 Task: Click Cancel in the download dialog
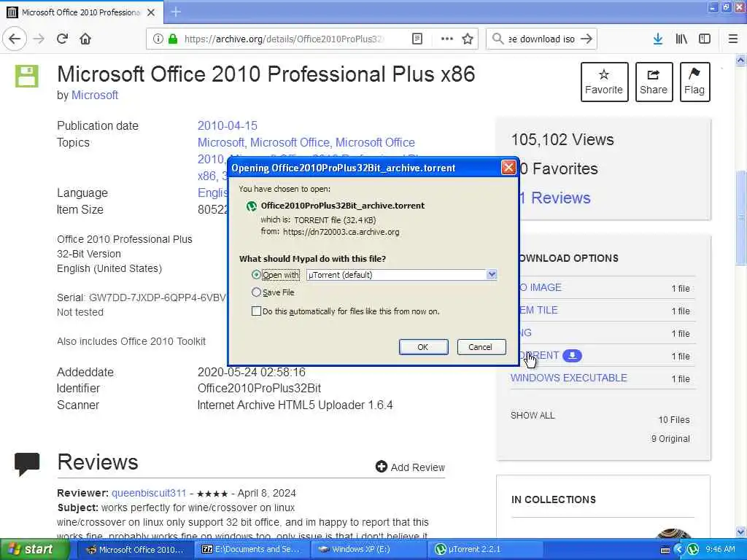coord(481,347)
